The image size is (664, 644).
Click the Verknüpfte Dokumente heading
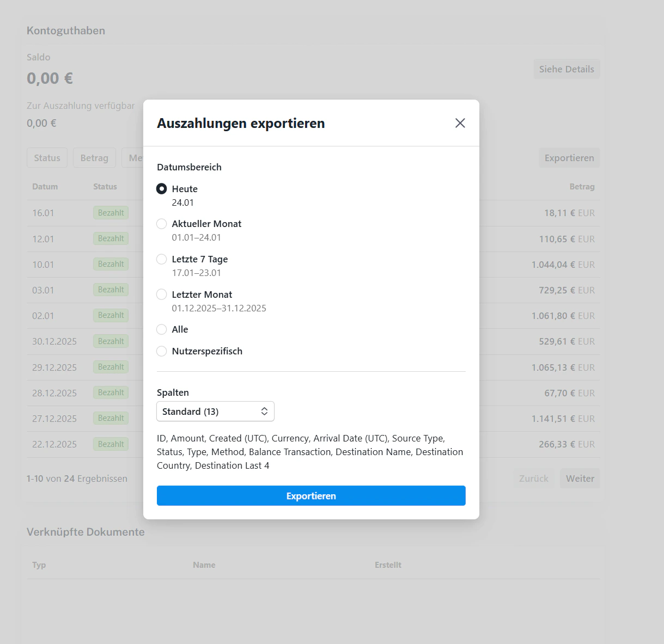click(x=86, y=532)
